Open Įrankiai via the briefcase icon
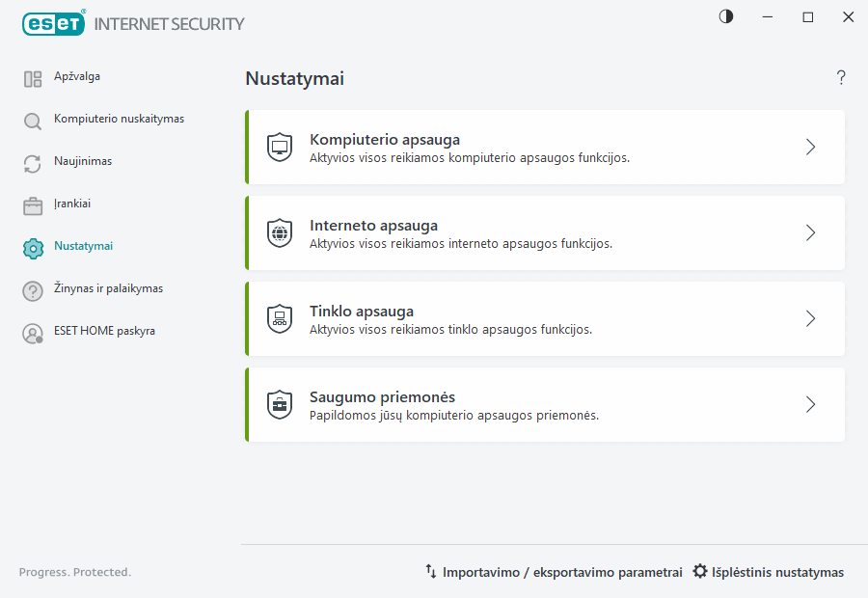 coord(32,204)
